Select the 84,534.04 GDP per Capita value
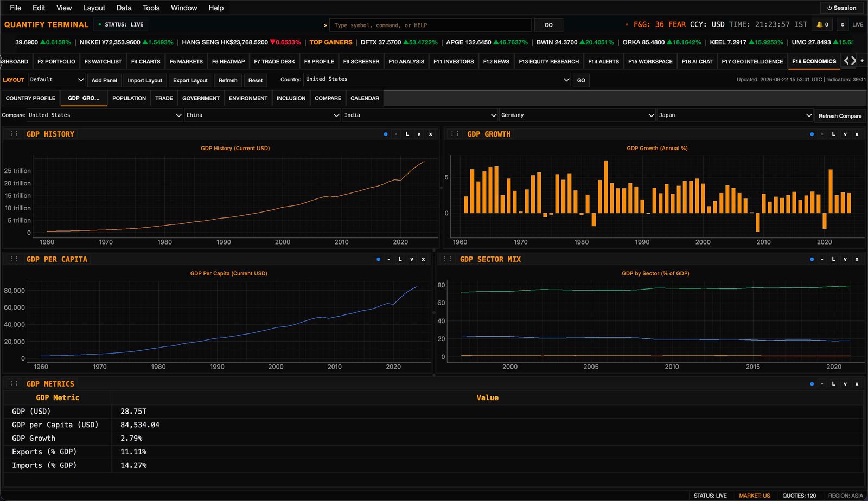Screen dimensions: 868x501 click(140, 425)
